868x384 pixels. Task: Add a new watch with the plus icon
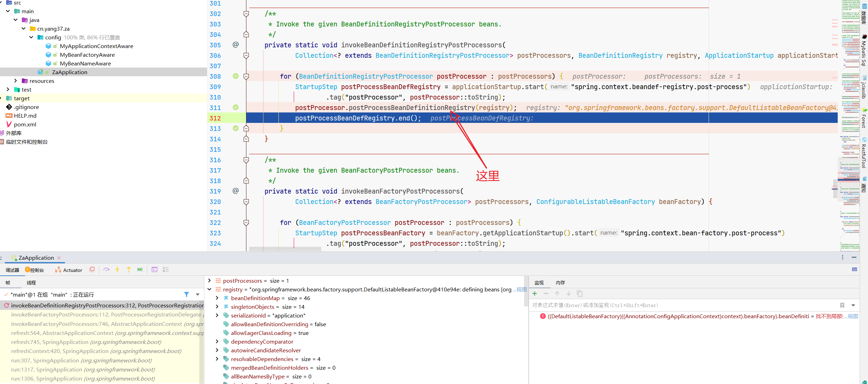tap(535, 293)
